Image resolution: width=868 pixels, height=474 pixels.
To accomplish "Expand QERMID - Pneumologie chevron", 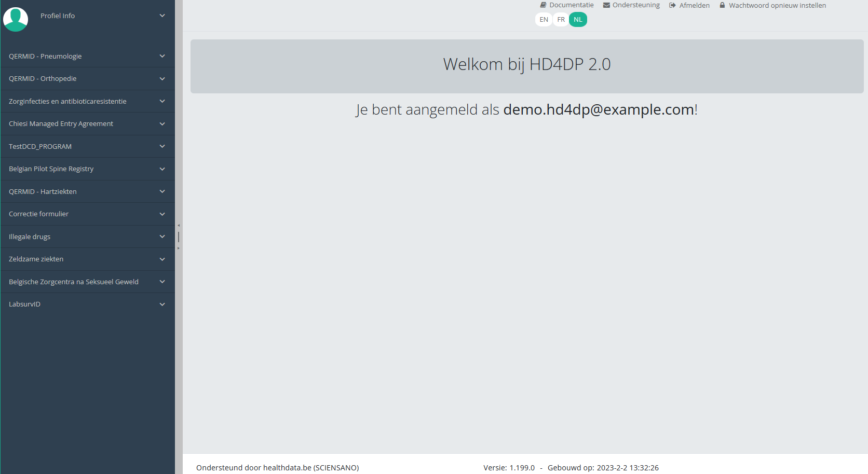I will coord(162,56).
